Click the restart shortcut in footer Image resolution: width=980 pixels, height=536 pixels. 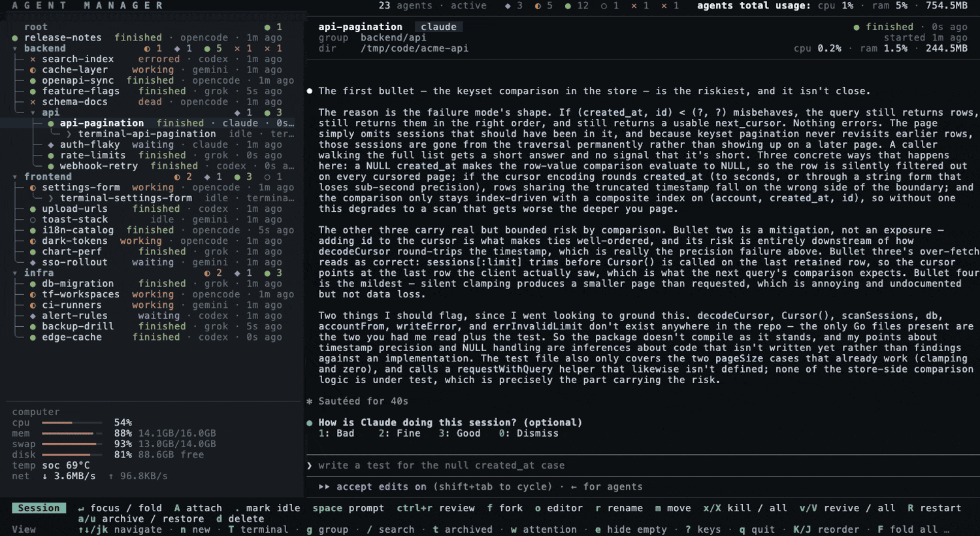934,509
